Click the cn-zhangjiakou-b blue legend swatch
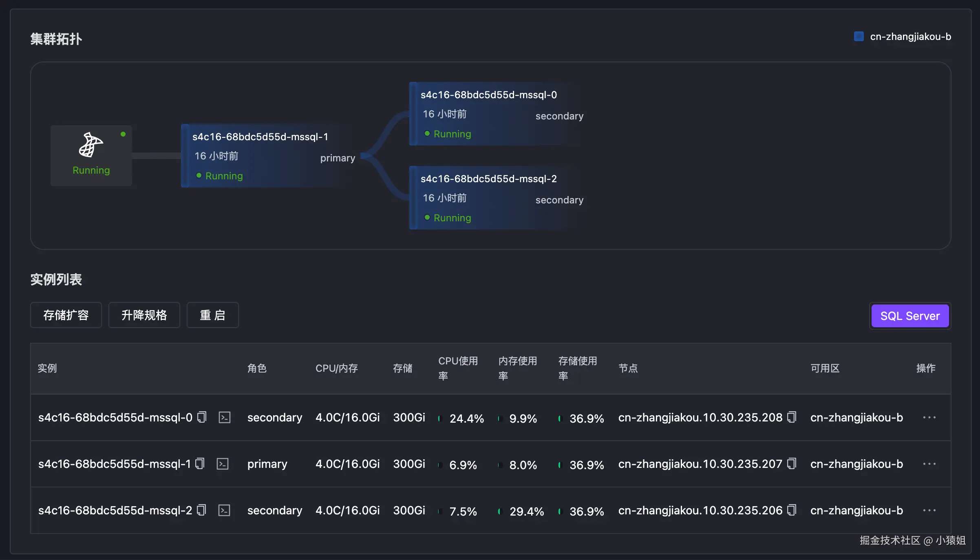Image resolution: width=980 pixels, height=560 pixels. (x=859, y=36)
